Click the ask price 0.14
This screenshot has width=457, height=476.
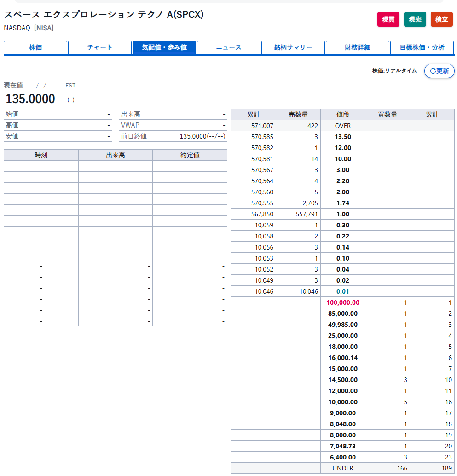(x=343, y=247)
